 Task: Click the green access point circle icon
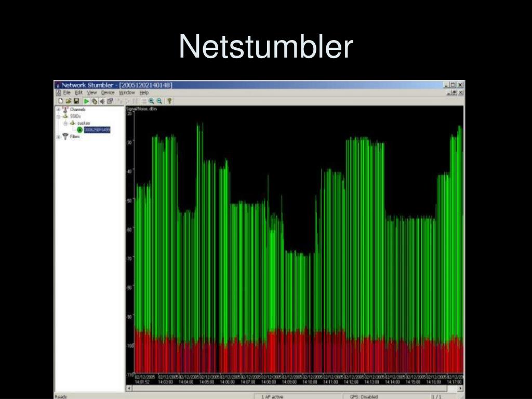79,129
